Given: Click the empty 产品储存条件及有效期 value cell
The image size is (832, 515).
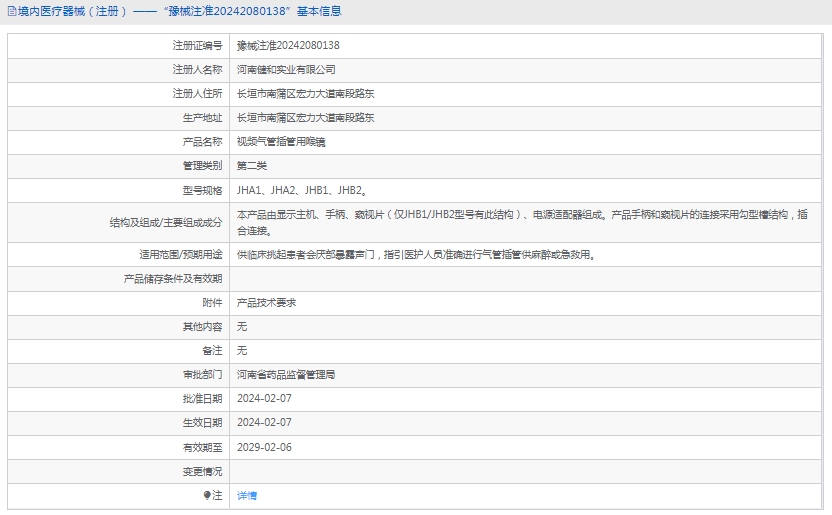Looking at the screenshot, I should 525,278.
